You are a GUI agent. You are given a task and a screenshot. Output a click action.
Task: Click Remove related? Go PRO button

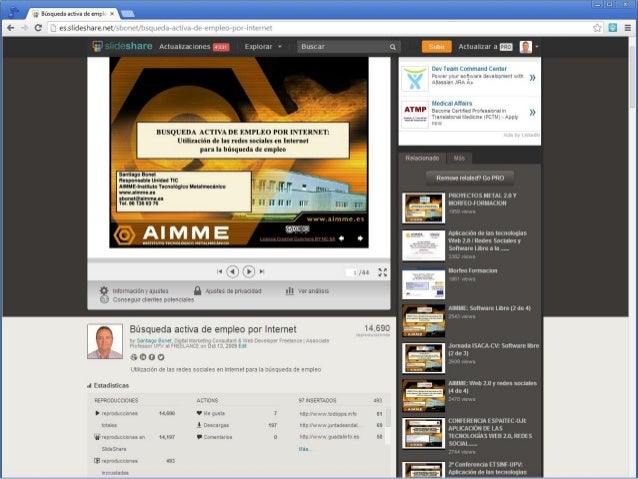[470, 178]
